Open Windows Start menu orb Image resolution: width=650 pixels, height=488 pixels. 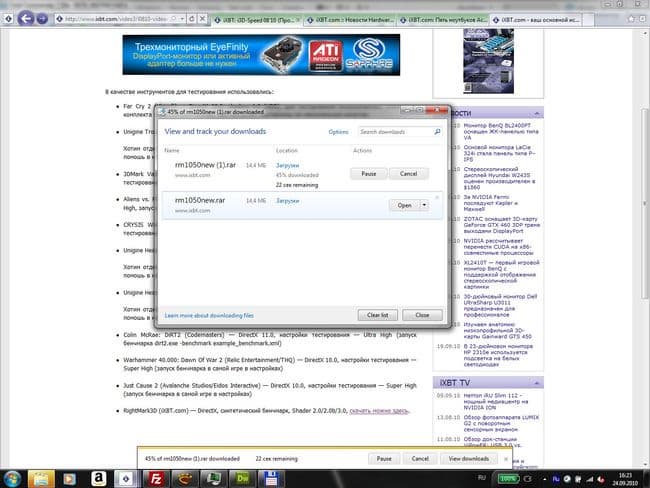click(x=12, y=479)
